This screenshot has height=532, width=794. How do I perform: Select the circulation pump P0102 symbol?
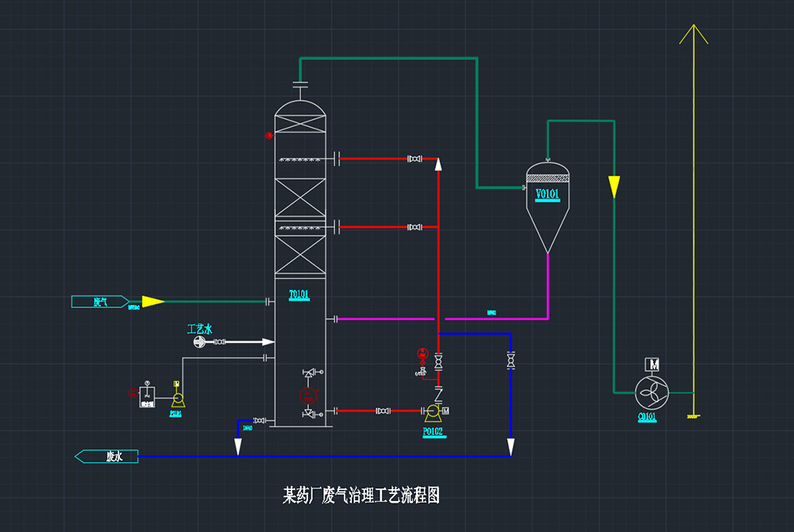click(433, 411)
